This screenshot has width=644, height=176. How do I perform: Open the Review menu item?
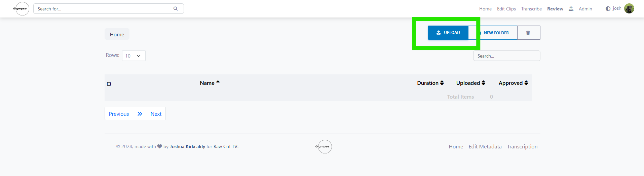(555, 9)
